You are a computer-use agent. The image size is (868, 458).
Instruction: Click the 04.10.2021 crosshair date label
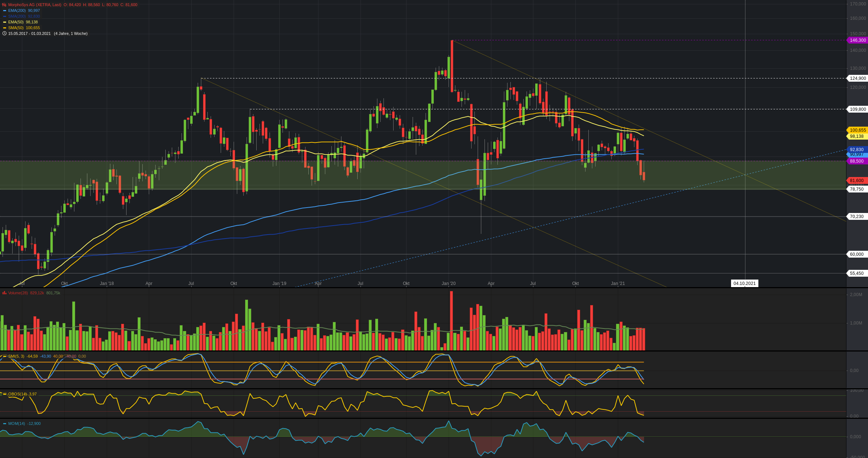(x=744, y=284)
